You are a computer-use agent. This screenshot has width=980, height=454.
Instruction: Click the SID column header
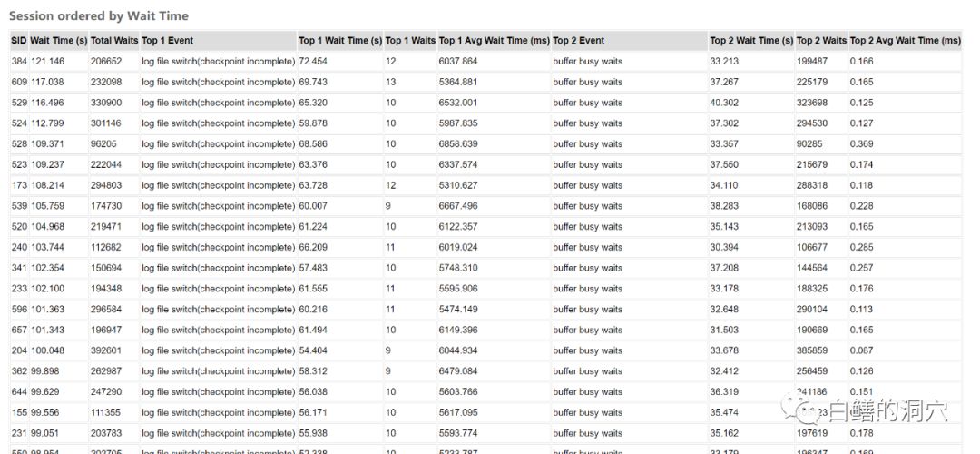(x=19, y=41)
